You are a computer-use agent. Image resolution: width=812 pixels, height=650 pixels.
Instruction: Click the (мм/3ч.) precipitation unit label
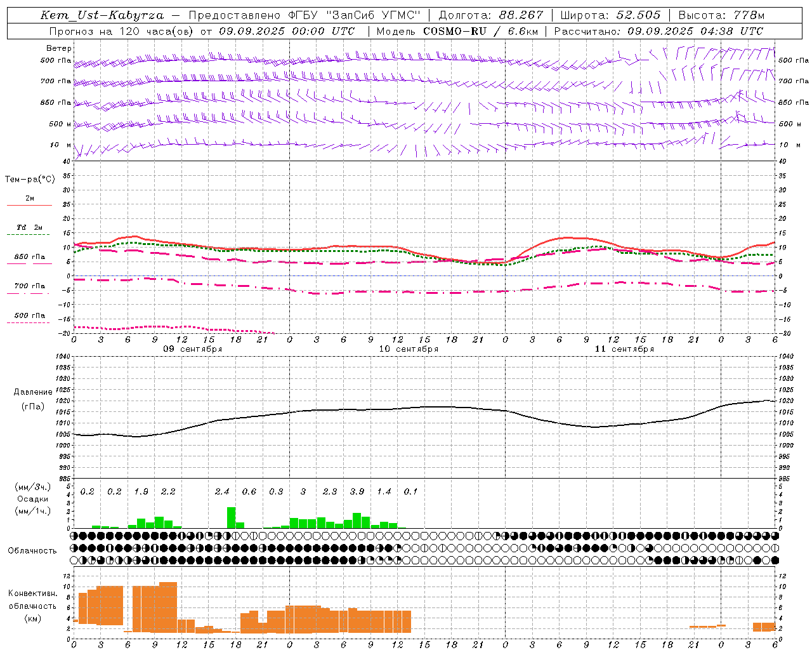33,487
